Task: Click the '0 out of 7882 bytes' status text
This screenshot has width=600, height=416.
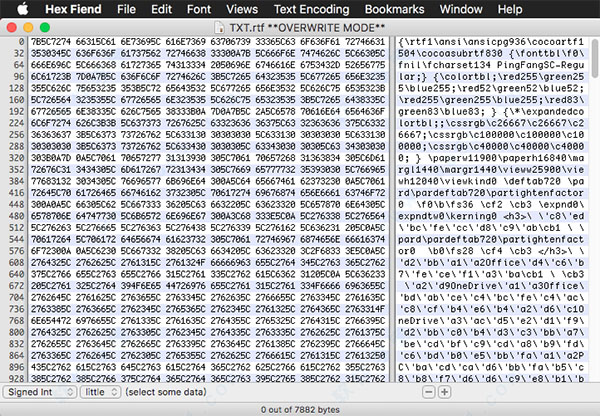Action: coord(300,409)
